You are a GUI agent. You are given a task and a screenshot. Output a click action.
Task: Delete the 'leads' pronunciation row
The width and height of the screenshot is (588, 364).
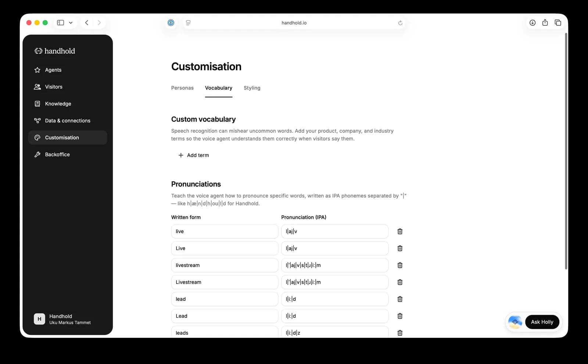400,333
